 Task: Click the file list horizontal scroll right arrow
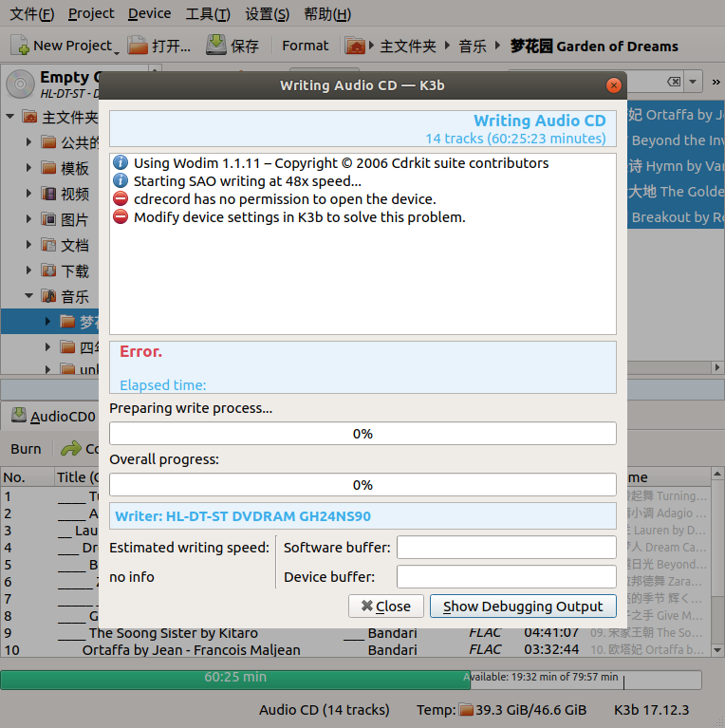717,367
